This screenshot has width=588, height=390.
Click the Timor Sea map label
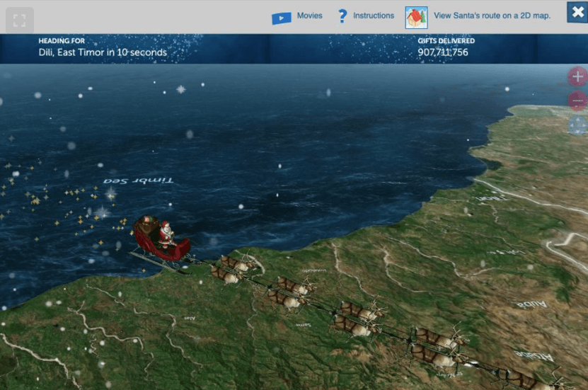138,180
